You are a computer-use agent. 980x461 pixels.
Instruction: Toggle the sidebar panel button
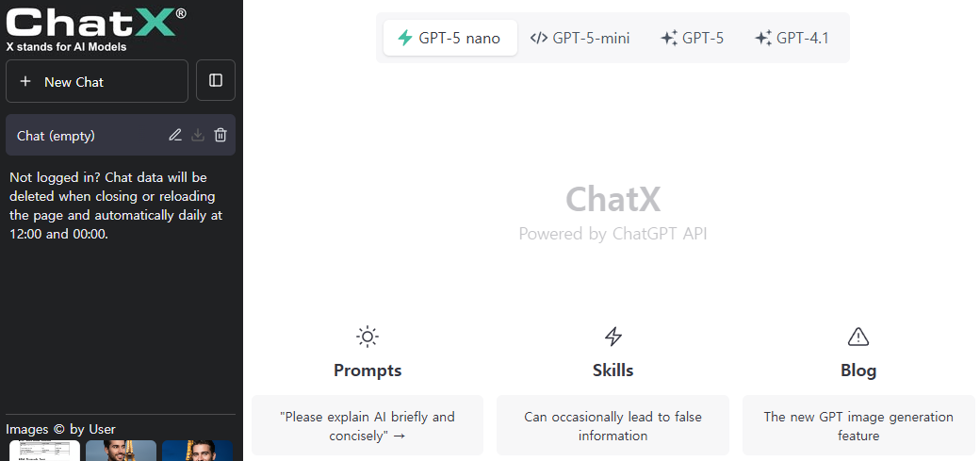(x=216, y=81)
